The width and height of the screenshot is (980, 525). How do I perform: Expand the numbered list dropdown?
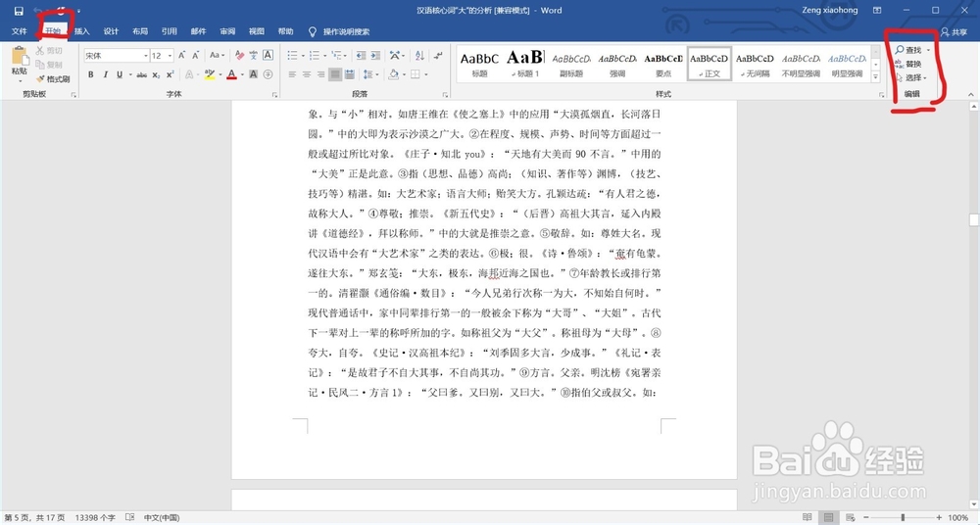[x=325, y=56]
